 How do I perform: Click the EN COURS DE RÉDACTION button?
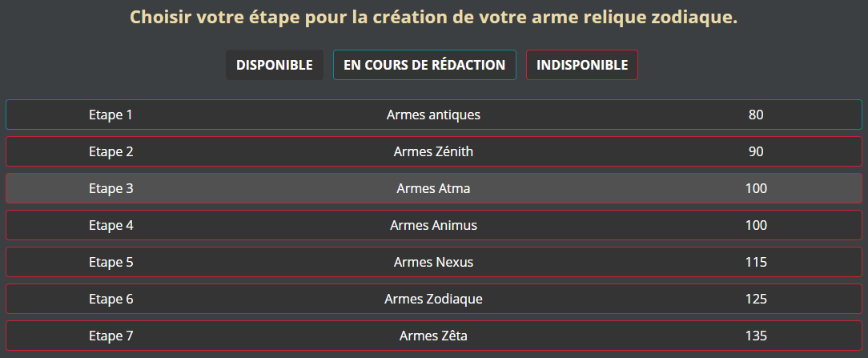[424, 65]
